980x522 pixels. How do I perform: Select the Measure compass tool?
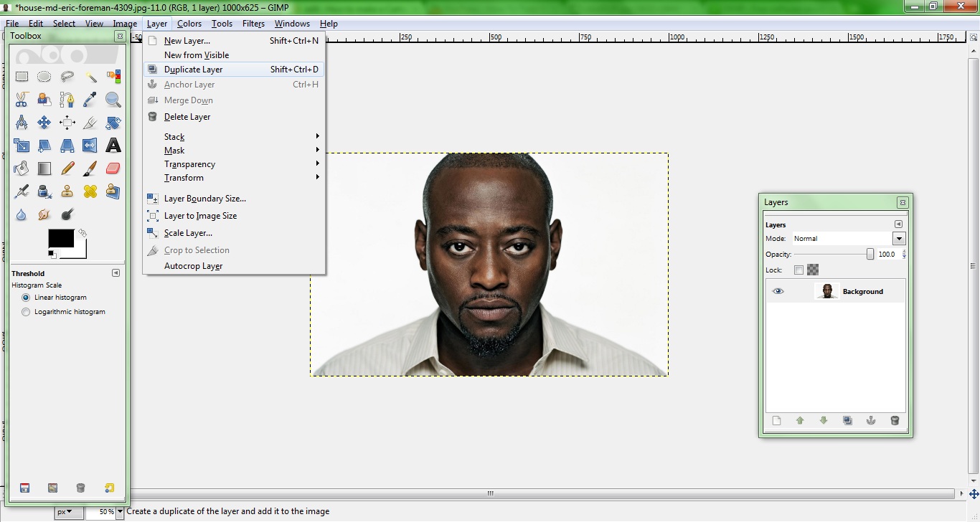click(22, 123)
